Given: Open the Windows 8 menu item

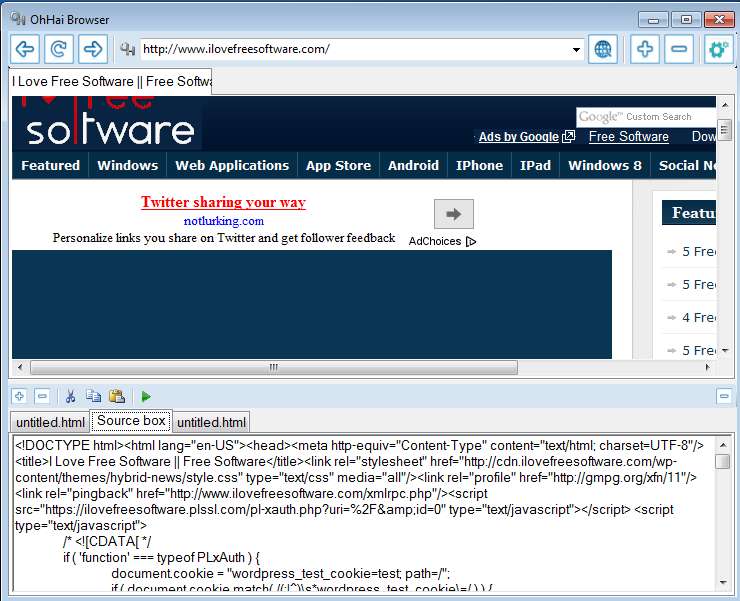Looking at the screenshot, I should (x=605, y=165).
